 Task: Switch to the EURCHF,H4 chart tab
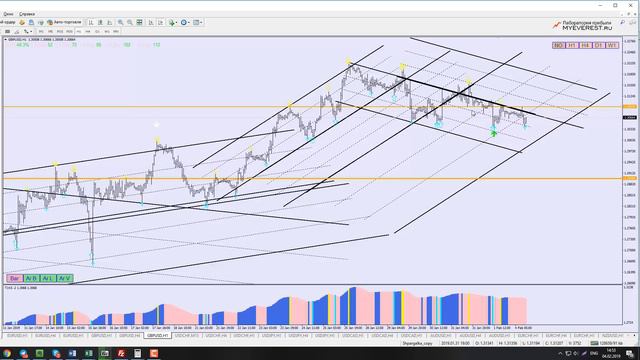click(x=556, y=336)
